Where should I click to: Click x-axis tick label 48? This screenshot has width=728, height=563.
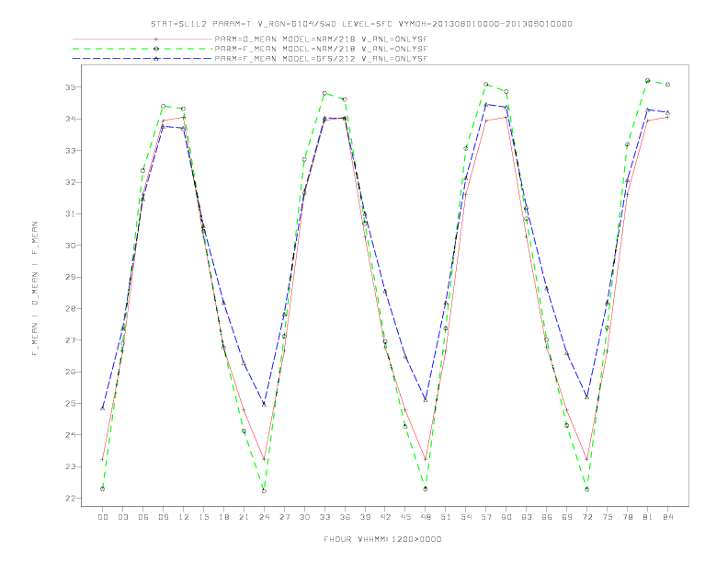(426, 517)
